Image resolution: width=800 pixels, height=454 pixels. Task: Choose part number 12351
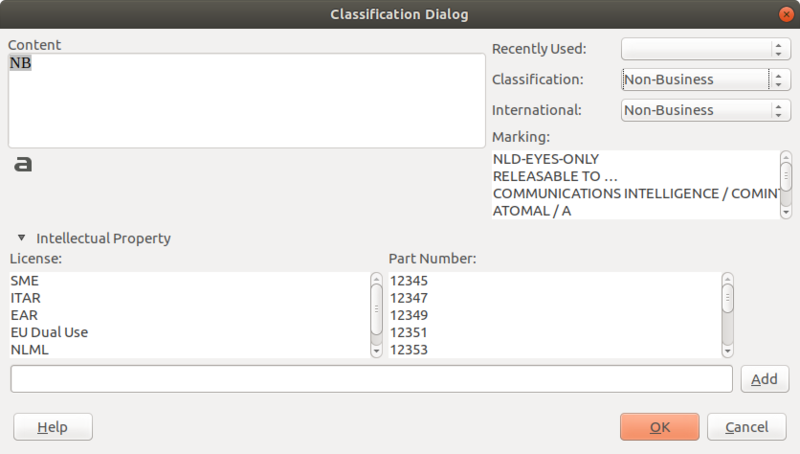tap(408, 332)
